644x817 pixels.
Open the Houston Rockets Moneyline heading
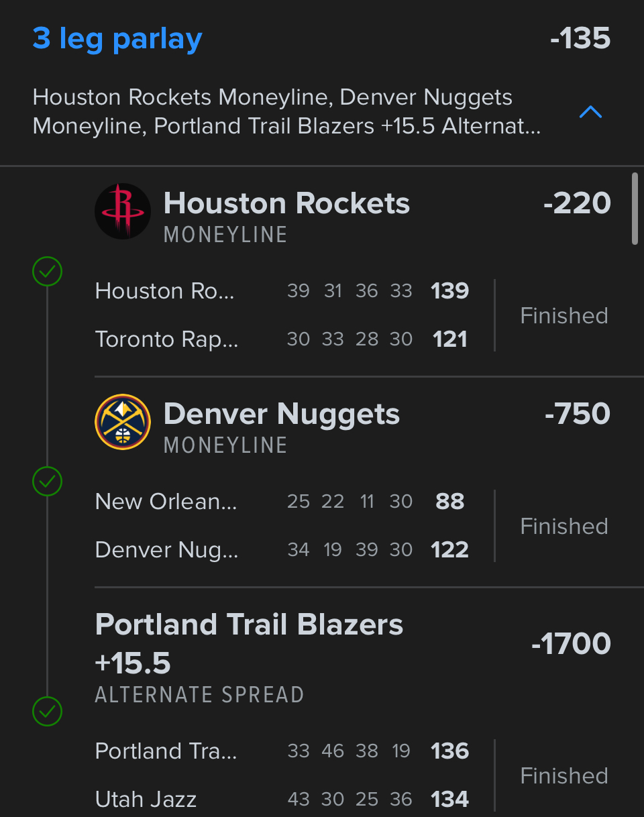click(286, 204)
